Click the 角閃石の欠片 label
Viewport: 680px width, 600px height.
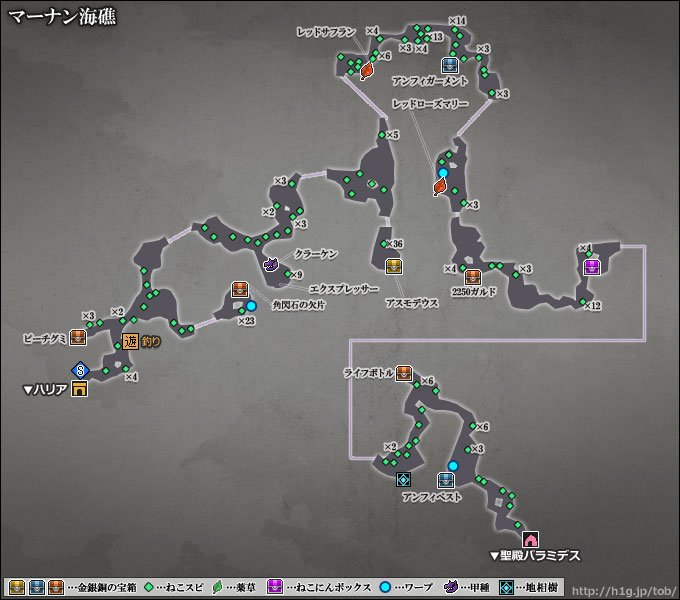pos(298,305)
